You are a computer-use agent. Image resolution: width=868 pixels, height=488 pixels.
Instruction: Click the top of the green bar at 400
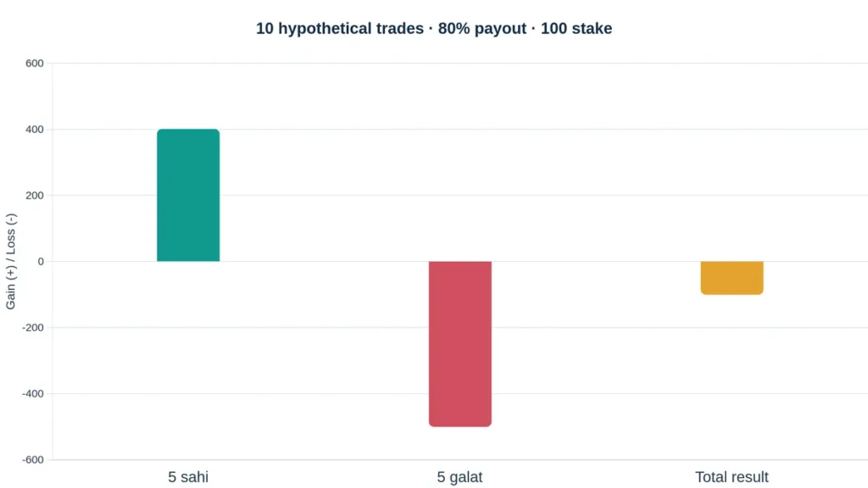tap(188, 130)
